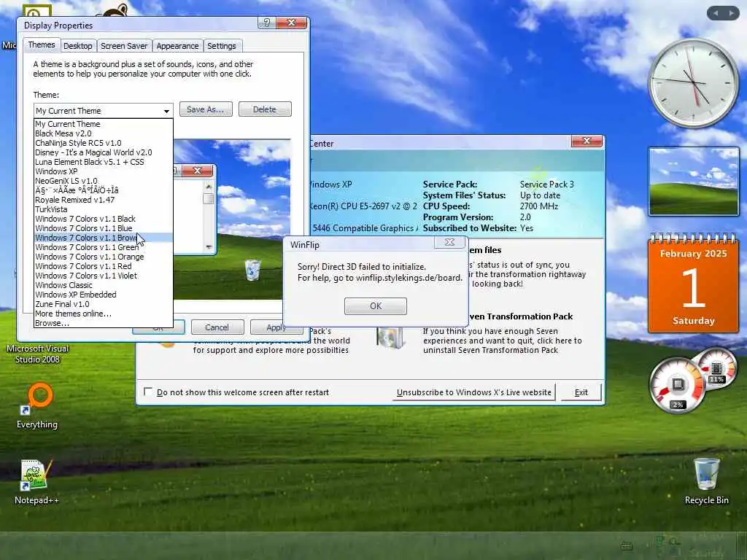Click Unsubscribe to Windows X's Live website
747x560 pixels.
coord(473,392)
